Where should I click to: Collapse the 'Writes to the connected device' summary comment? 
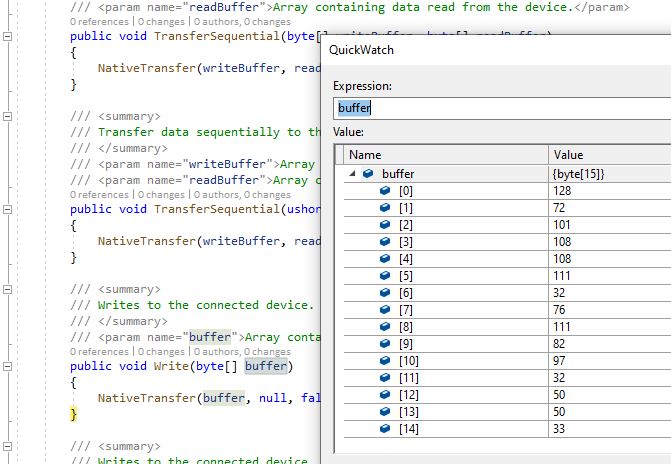8,289
